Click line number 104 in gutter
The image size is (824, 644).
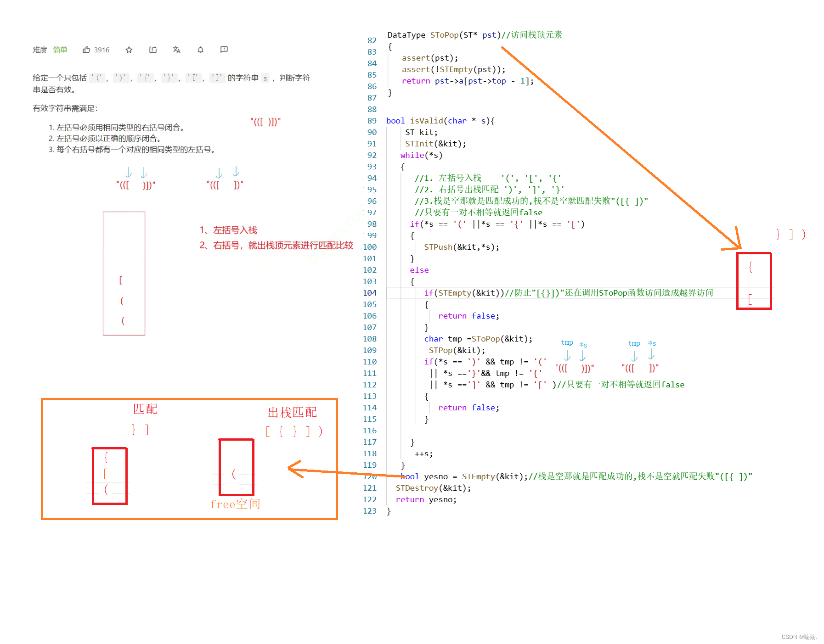(370, 293)
